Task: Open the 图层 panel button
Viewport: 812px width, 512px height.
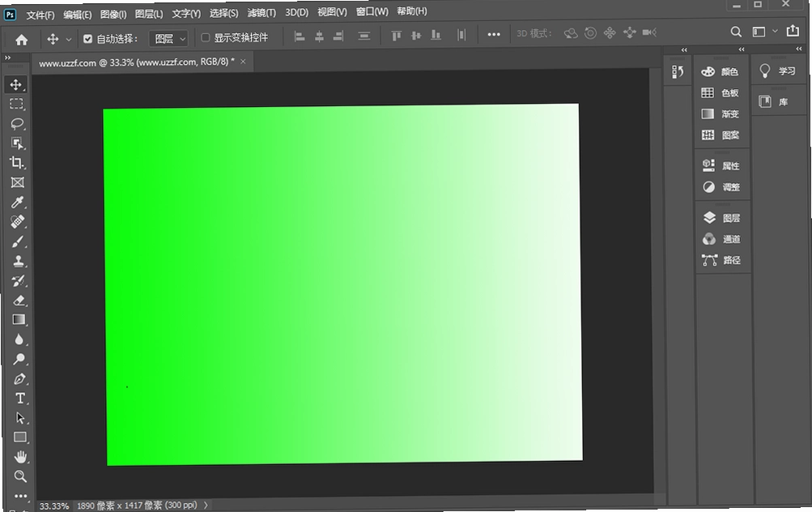Action: coord(722,218)
